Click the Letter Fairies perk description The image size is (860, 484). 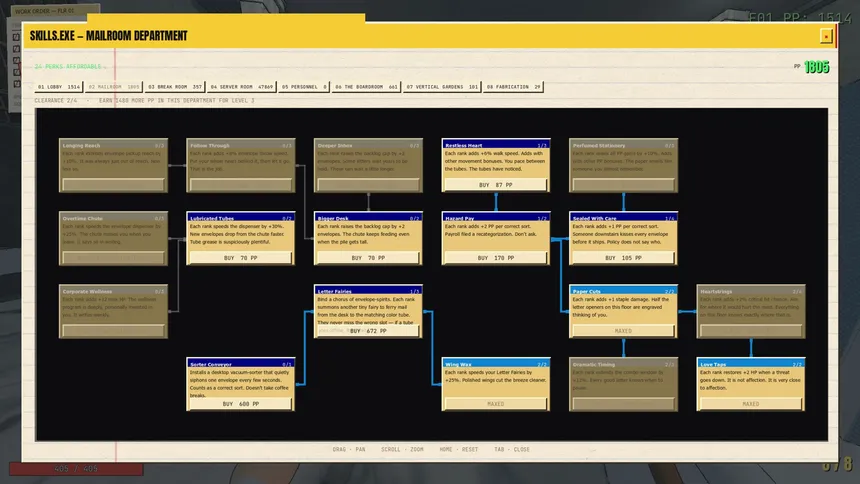pyautogui.click(x=366, y=311)
